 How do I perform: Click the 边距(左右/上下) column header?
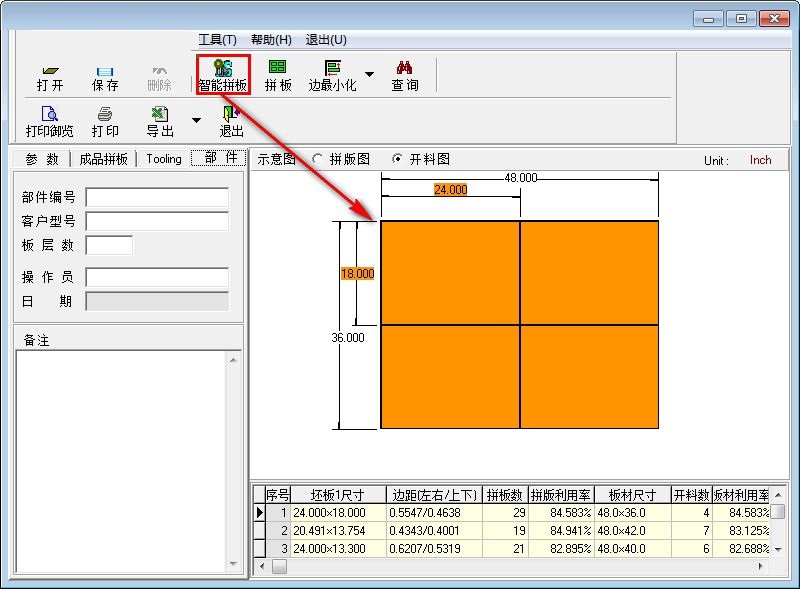(x=434, y=495)
